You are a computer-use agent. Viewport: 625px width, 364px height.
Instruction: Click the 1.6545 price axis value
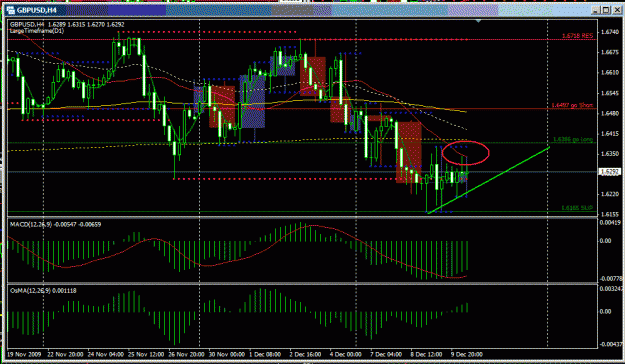610,93
